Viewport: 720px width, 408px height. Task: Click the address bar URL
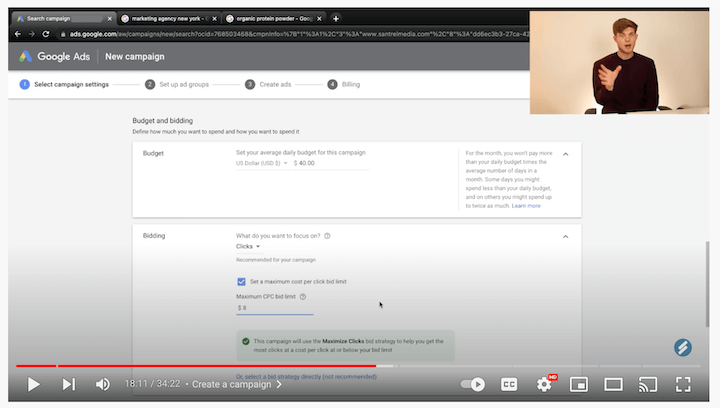298,34
